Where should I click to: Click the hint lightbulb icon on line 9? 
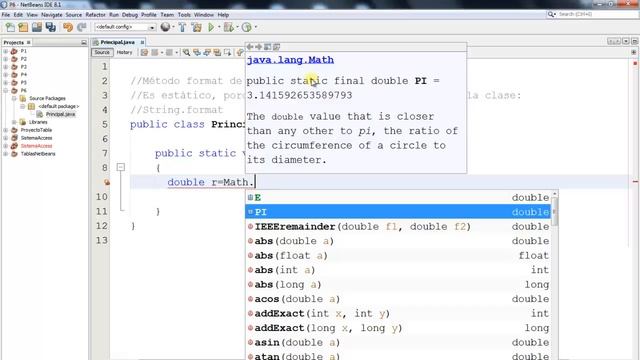tap(107, 182)
